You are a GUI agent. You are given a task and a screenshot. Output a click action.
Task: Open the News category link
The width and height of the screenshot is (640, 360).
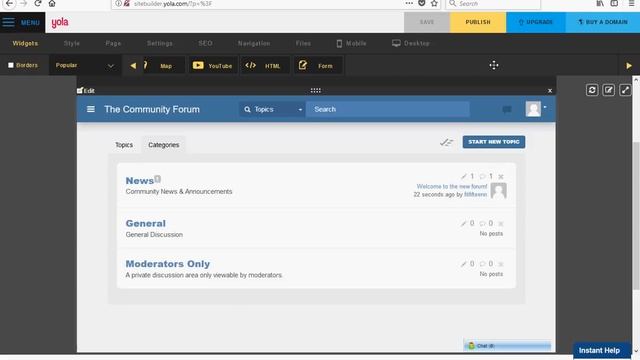pos(140,181)
